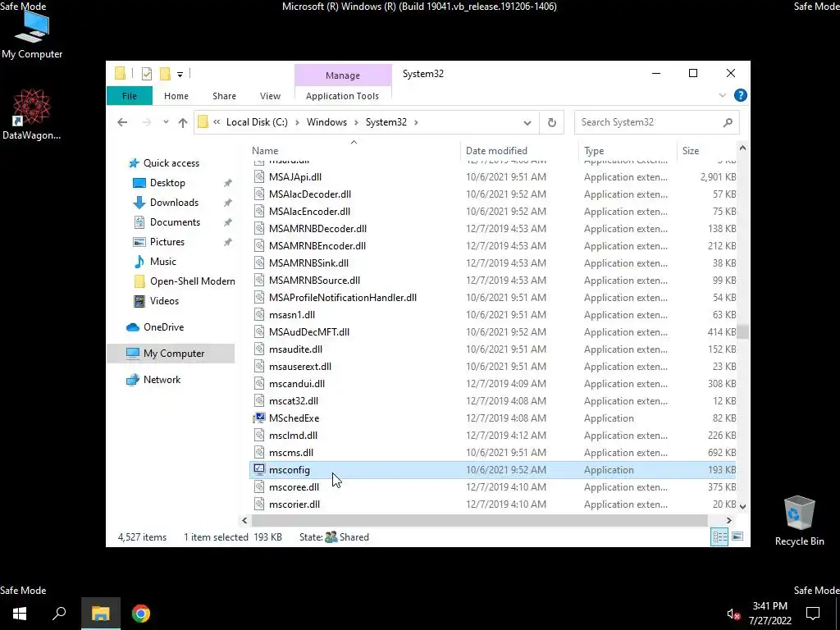The width and height of the screenshot is (840, 630).
Task: Expand chevron after Windows breadcrumb
Action: [x=356, y=122]
